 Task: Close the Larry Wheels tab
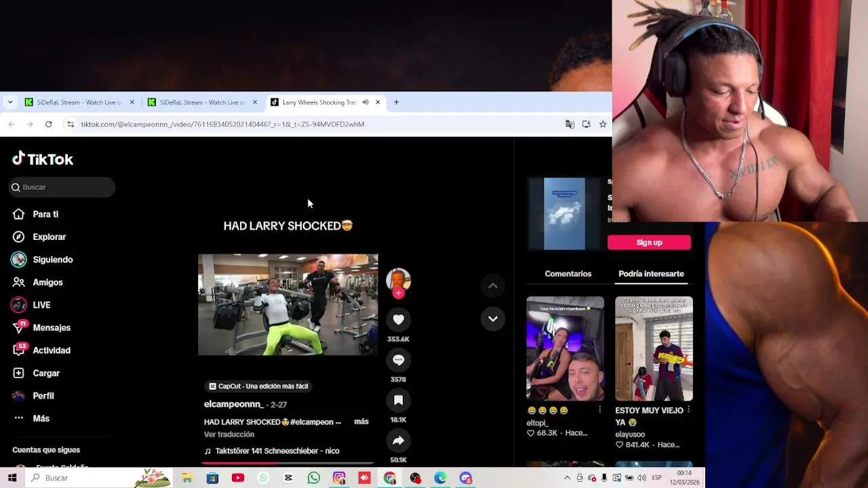coord(378,102)
